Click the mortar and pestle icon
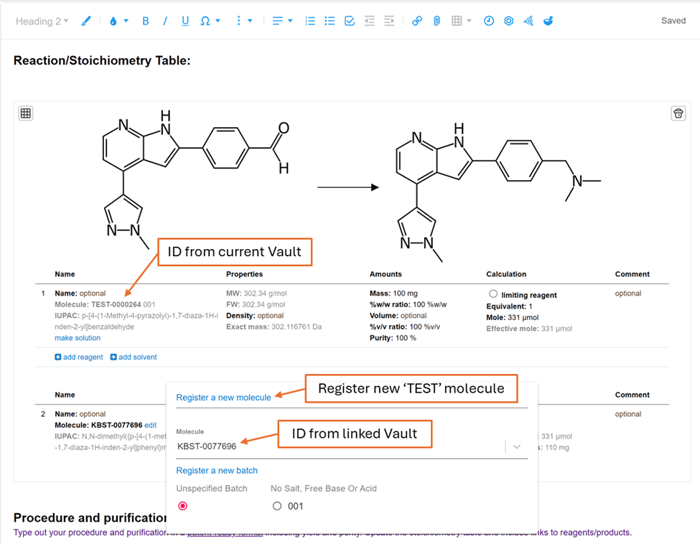Viewport: 700px width, 544px height. [548, 21]
